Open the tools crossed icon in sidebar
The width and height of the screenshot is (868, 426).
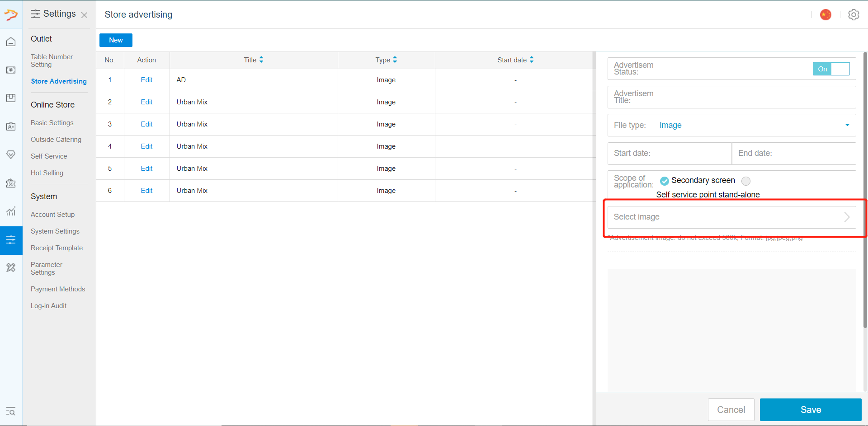pos(11,267)
